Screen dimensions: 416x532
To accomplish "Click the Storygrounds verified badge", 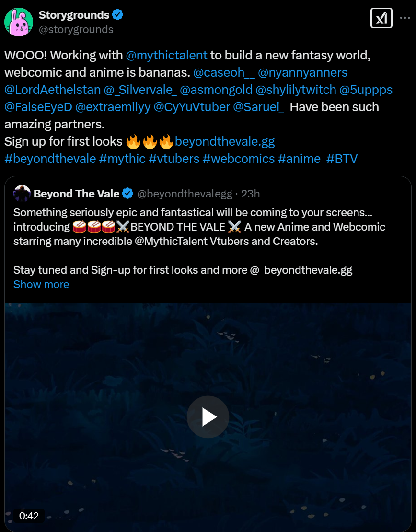I will [118, 15].
